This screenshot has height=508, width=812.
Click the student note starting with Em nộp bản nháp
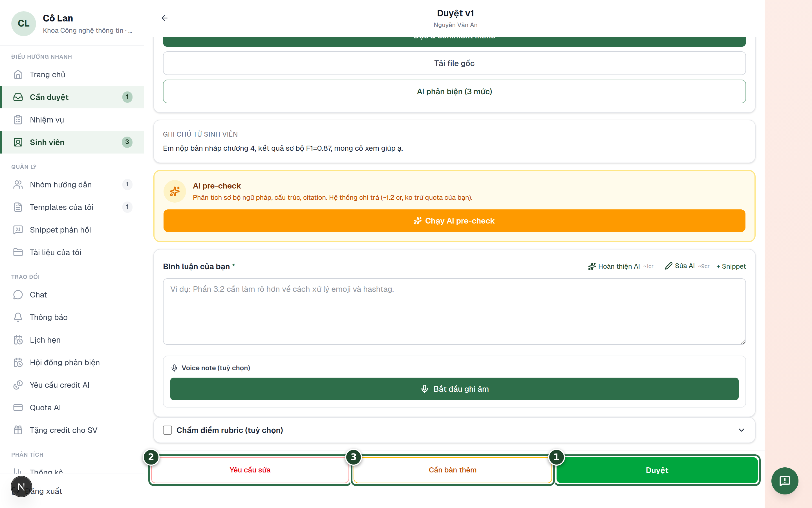pyautogui.click(x=283, y=148)
